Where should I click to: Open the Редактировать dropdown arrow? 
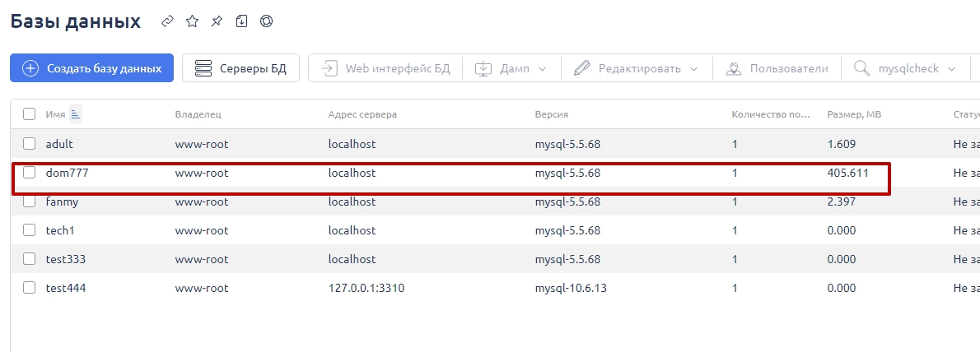coord(693,68)
